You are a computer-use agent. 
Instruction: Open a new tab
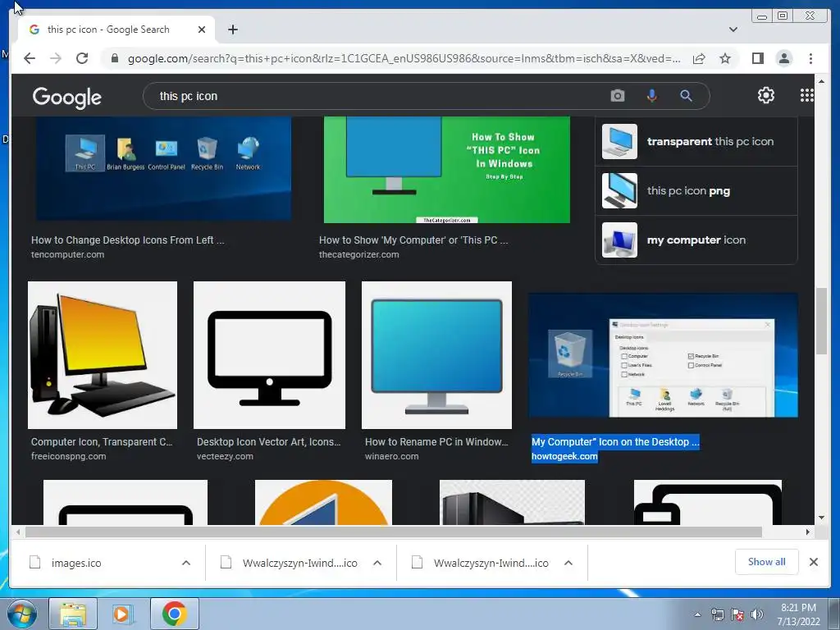click(x=232, y=30)
